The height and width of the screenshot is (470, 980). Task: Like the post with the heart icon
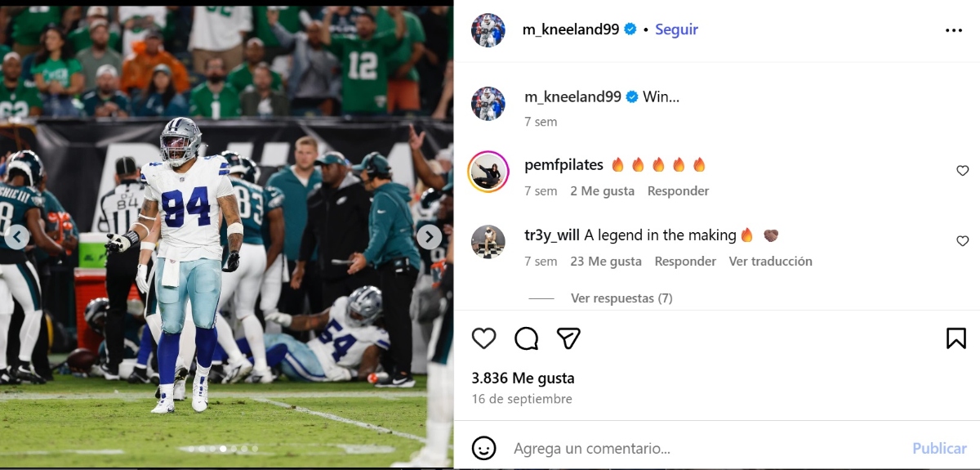tap(484, 338)
